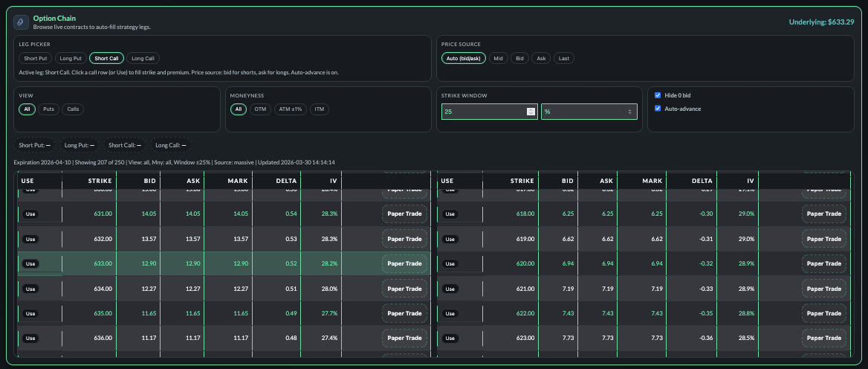Paper Trade the 620.00 put
The height and width of the screenshot is (369, 868).
(x=824, y=263)
